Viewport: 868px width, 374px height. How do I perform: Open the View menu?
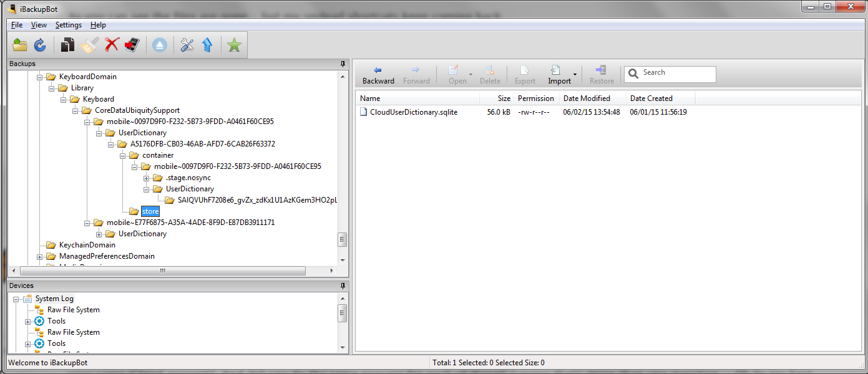tap(39, 25)
